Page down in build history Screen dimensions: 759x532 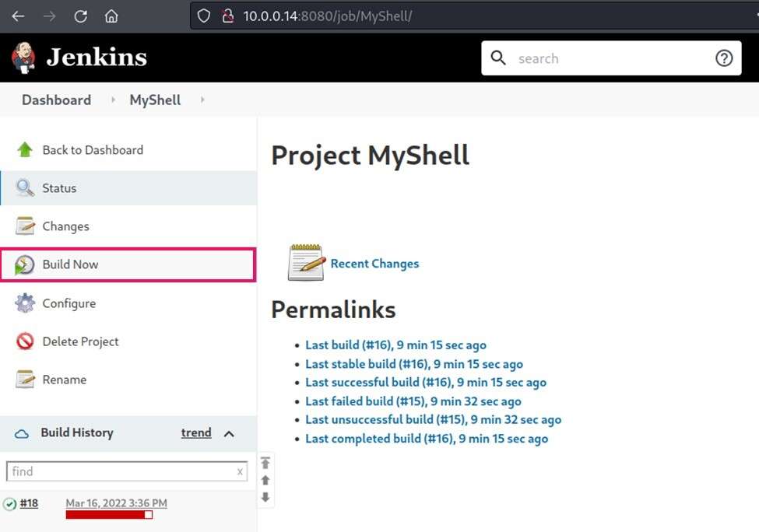[265, 497]
